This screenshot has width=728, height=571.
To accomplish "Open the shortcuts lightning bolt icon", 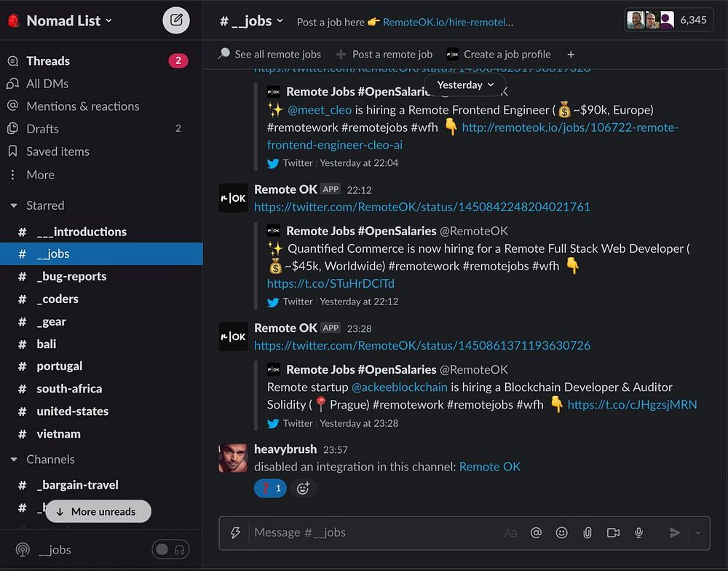I will click(235, 532).
